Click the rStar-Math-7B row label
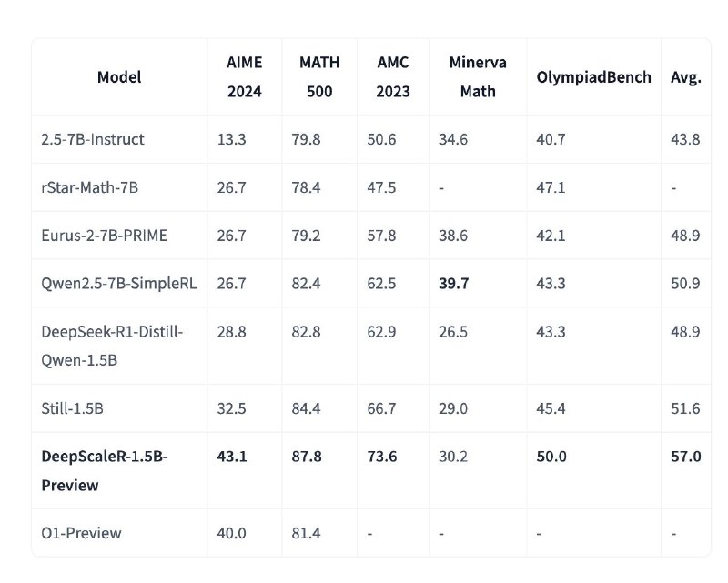Image resolution: width=728 pixels, height=583 pixels. 89,187
